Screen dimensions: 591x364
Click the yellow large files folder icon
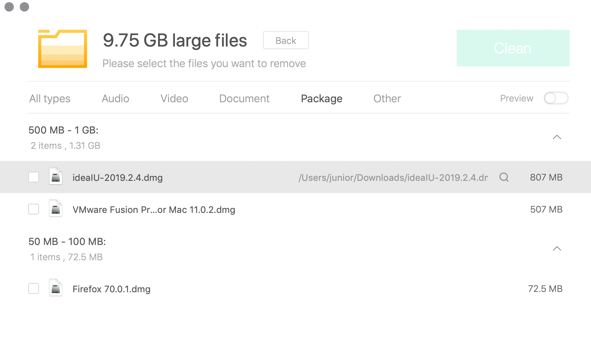[x=63, y=49]
